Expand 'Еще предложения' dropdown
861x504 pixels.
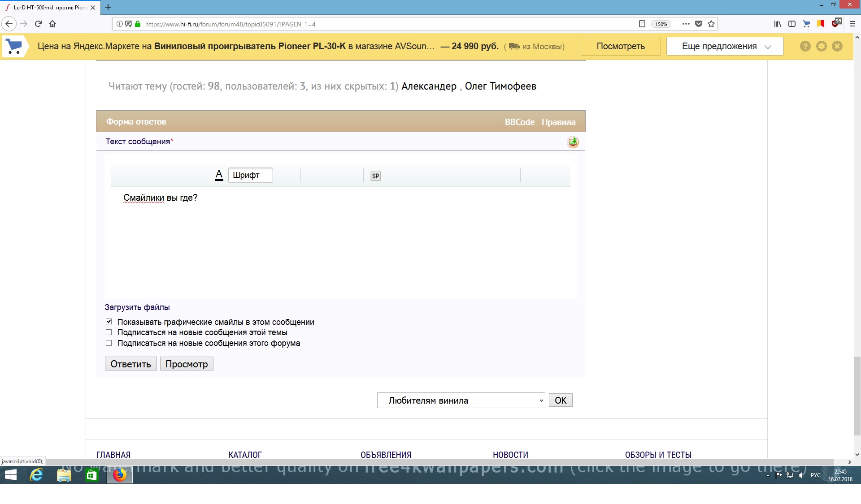725,46
